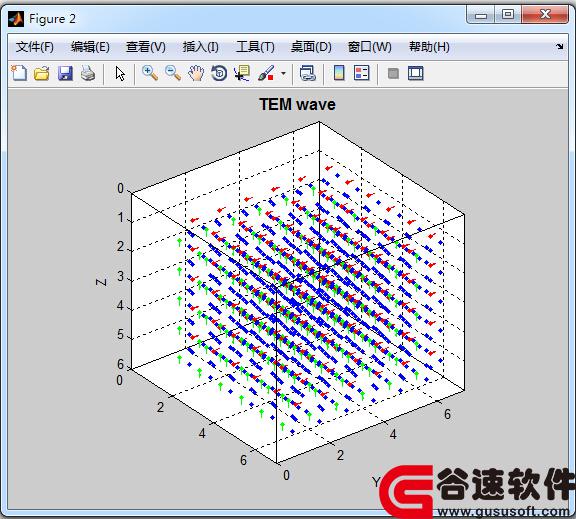Screen dimensions: 576x519
Task: Maximize the Figure 2 window
Action: [508, 15]
